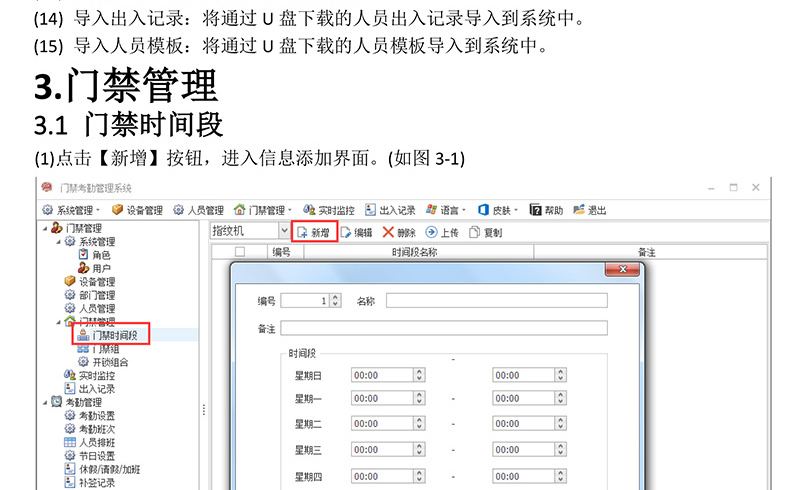Select 门禁时间段 in the left tree
The width and height of the screenshot is (790, 490).
(x=113, y=335)
